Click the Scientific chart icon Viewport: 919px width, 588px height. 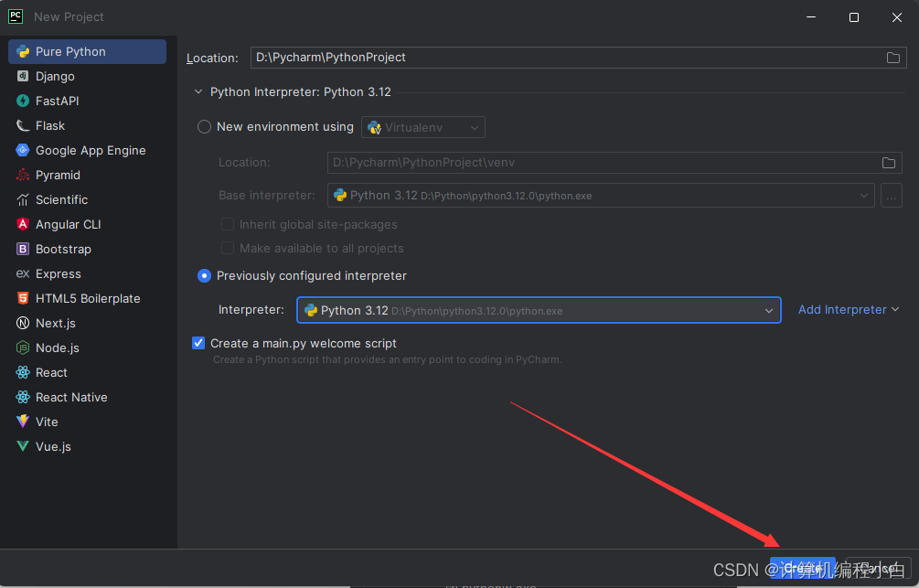tap(23, 200)
